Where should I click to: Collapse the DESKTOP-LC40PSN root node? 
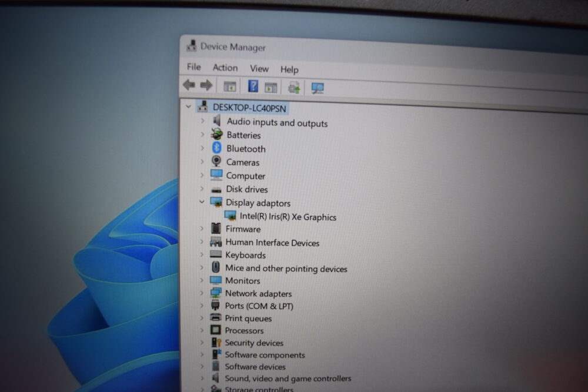[188, 106]
